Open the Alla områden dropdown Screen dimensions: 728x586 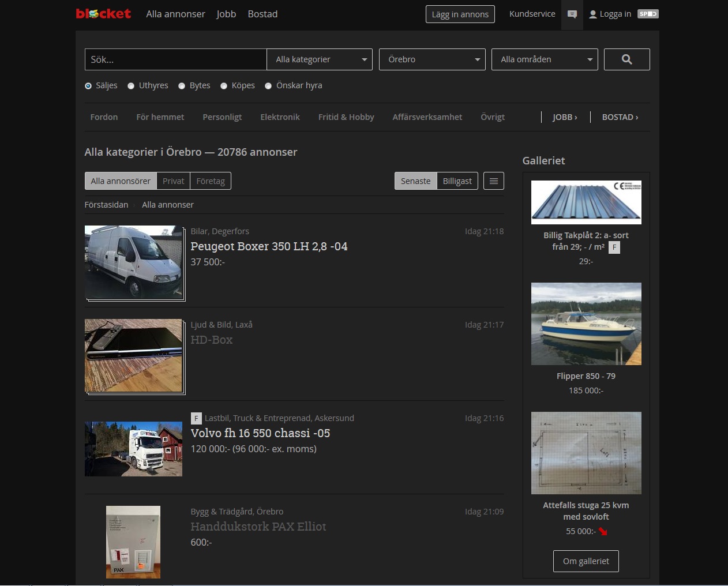coord(545,59)
